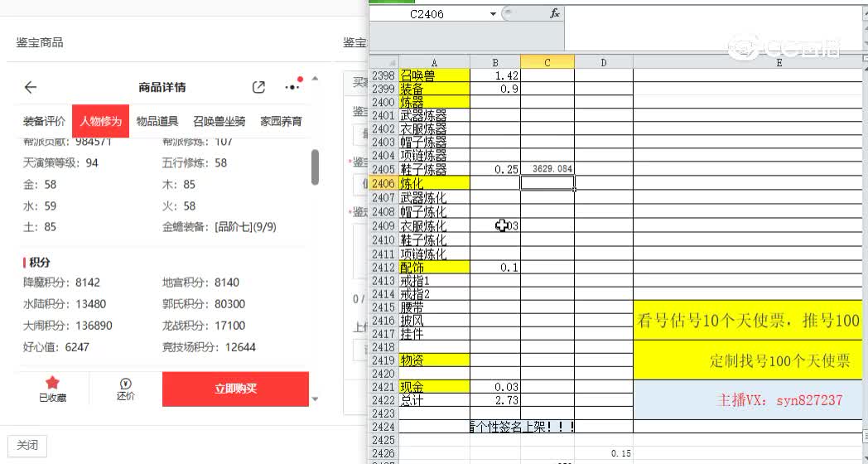Click the 还价 bargain icon
This screenshot has height=464, width=868.
tap(126, 383)
